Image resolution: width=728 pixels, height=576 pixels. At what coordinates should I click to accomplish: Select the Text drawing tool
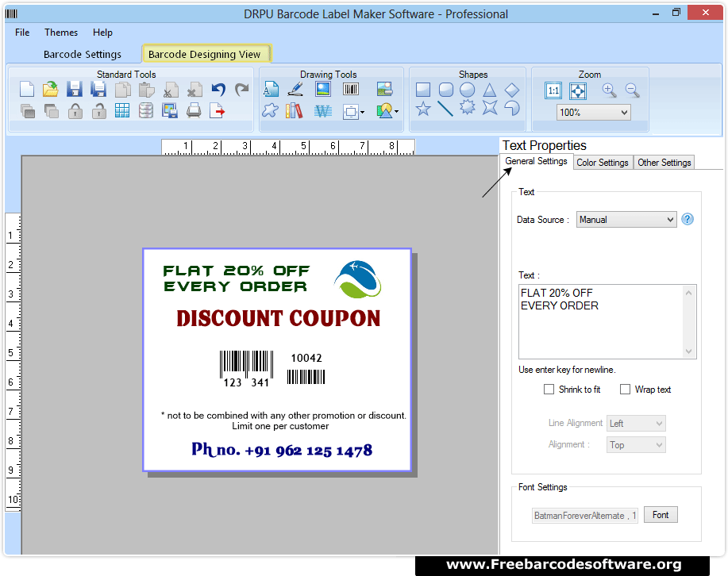pos(272,89)
